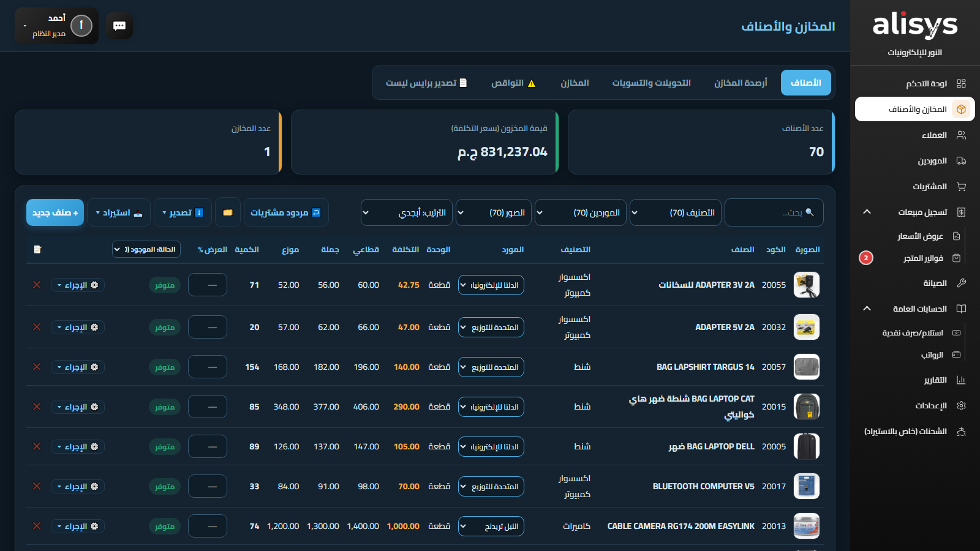This screenshot has width=980, height=551.
Task: Switch to the الأصناف tab
Action: point(806,83)
